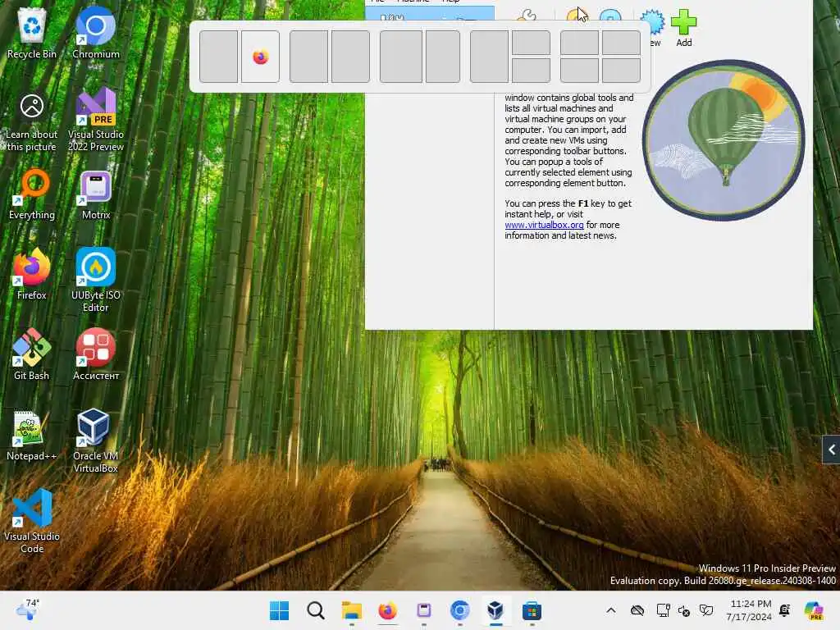Switch to Motrix on the taskbar
The height and width of the screenshot is (630, 840).
coord(424,610)
